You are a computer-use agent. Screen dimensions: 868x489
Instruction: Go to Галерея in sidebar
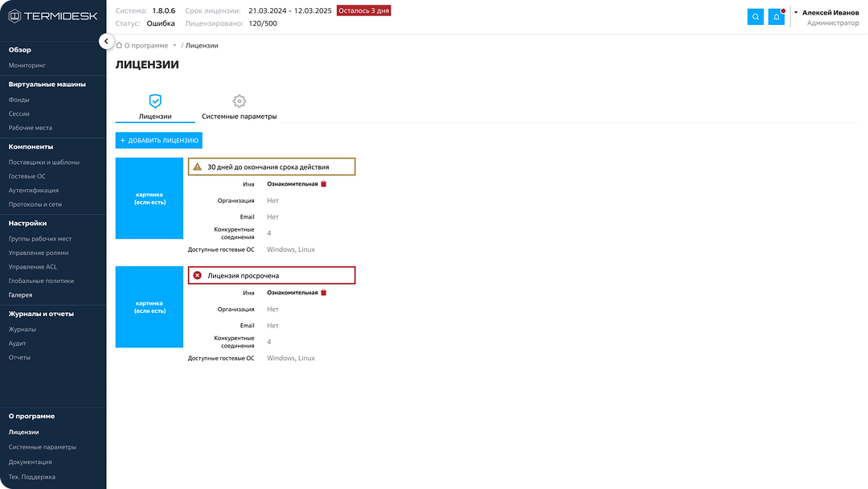pyautogui.click(x=21, y=295)
